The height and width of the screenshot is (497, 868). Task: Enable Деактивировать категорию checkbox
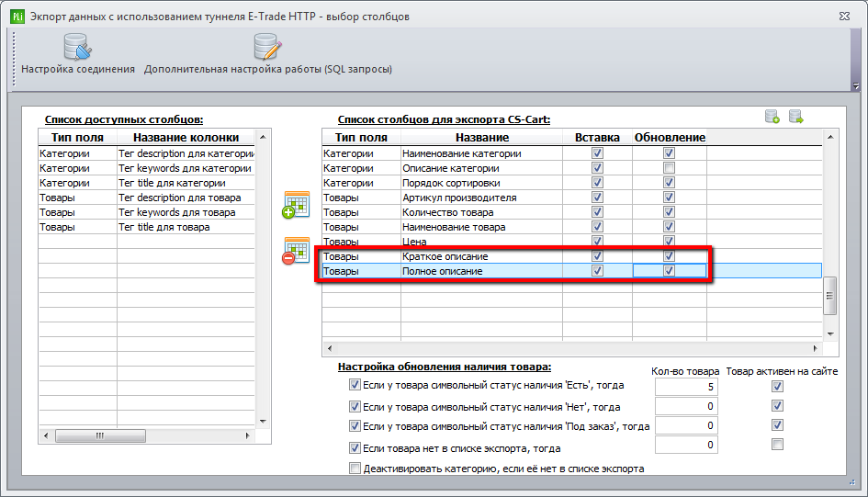click(355, 469)
